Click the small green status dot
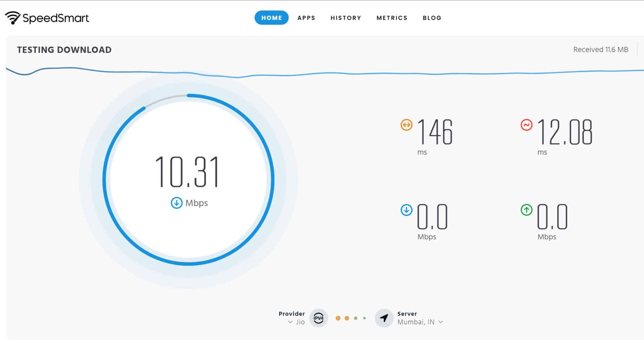The image size is (644, 355). 365,318
